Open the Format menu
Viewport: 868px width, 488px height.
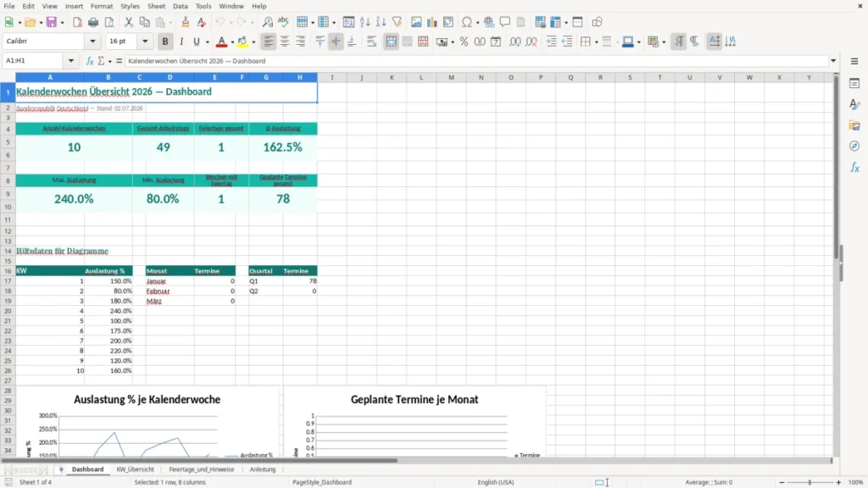pyautogui.click(x=102, y=6)
